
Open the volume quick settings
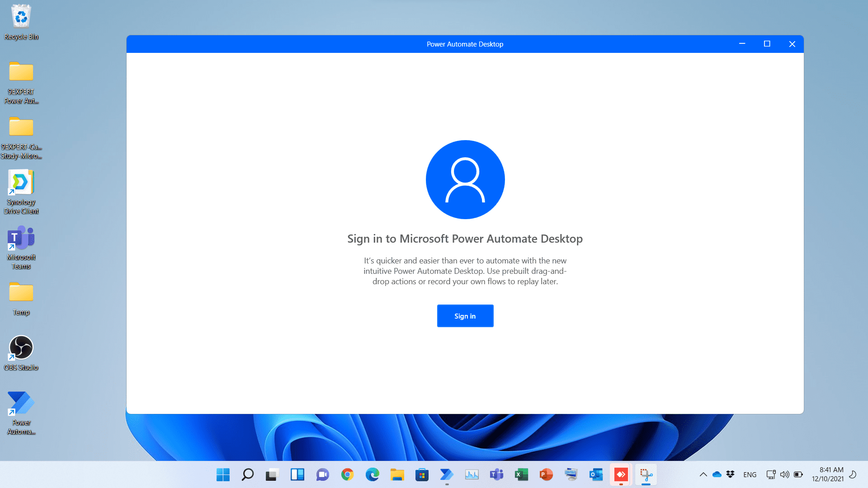pos(784,474)
